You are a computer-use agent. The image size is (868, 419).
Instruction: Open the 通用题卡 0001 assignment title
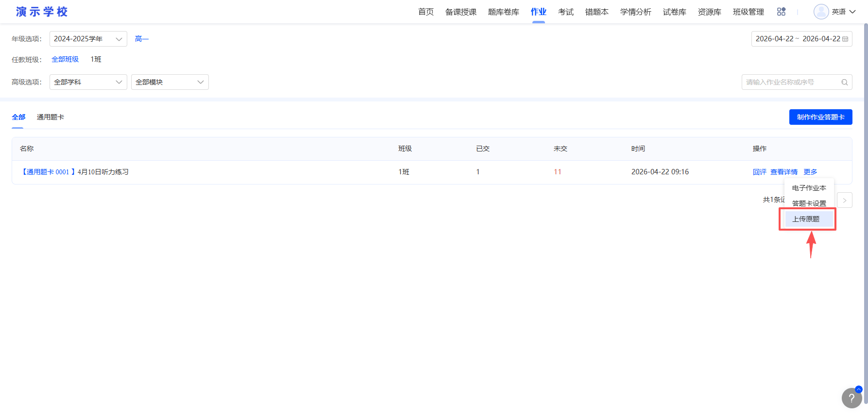point(74,172)
